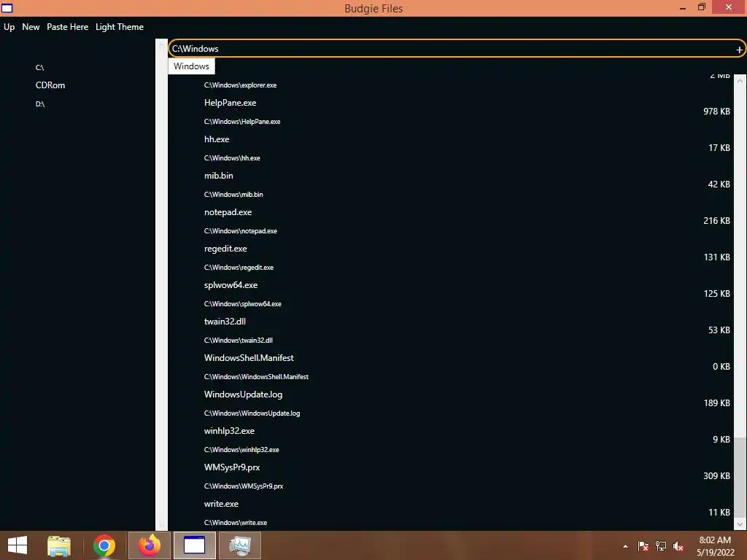Click path C:\Windows\WindowsUpdate.log
Screen dimensions: 747x560
point(252,413)
